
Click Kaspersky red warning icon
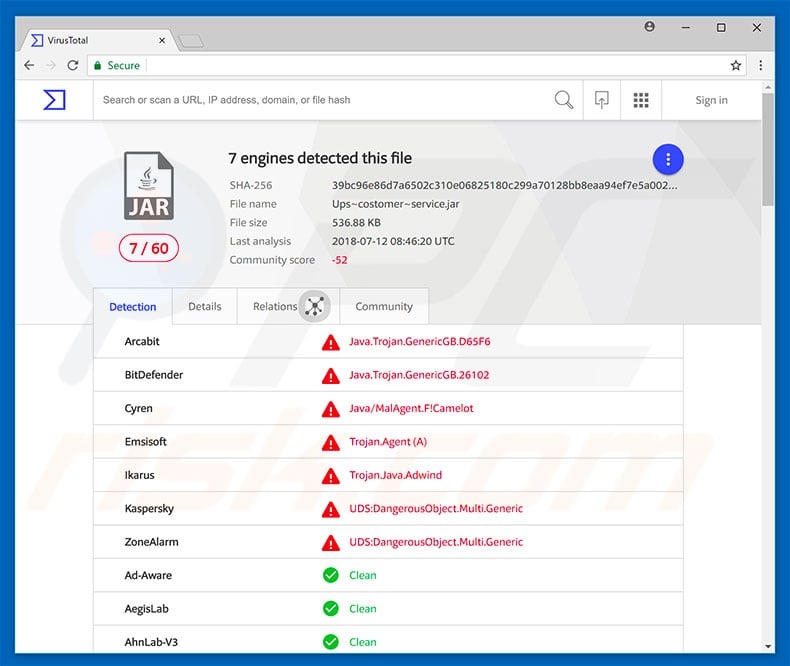(331, 509)
